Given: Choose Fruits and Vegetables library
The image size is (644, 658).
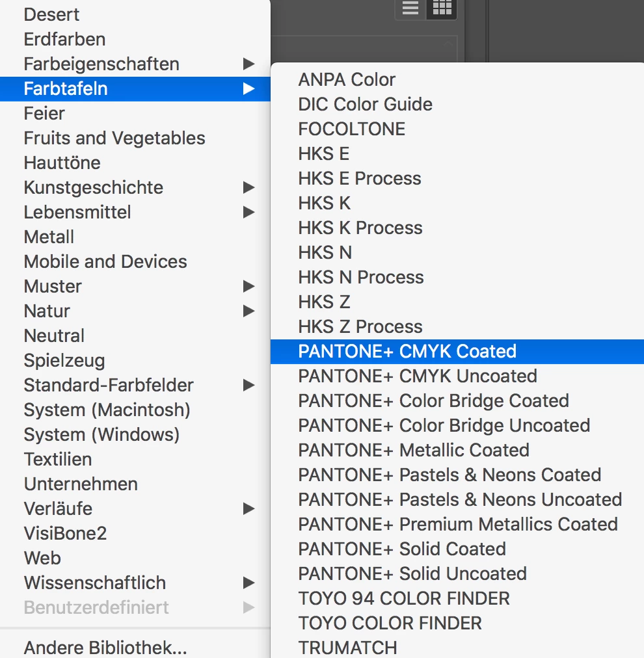Looking at the screenshot, I should pos(135,138).
